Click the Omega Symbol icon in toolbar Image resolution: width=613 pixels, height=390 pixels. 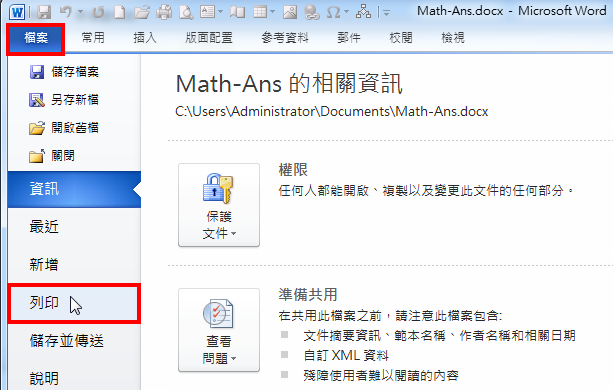point(333,13)
